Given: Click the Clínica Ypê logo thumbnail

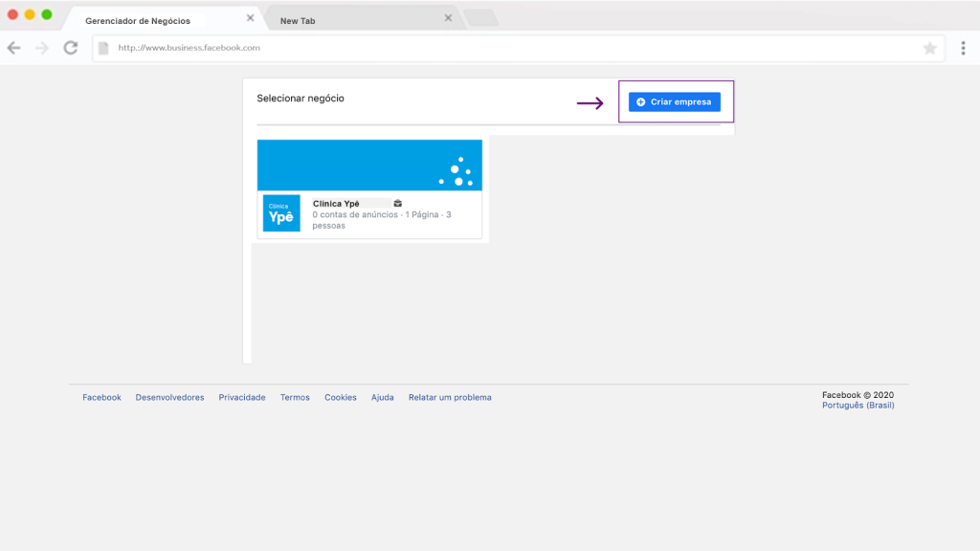Looking at the screenshot, I should point(281,213).
